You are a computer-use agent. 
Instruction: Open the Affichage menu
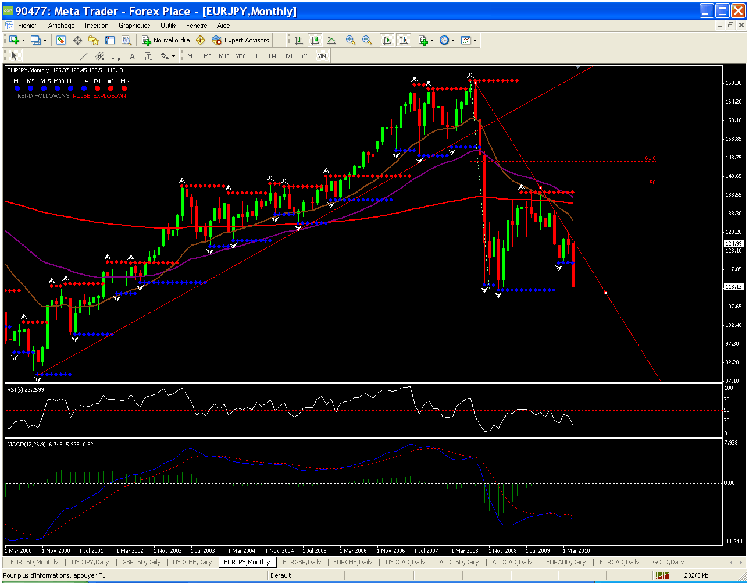tap(61, 25)
